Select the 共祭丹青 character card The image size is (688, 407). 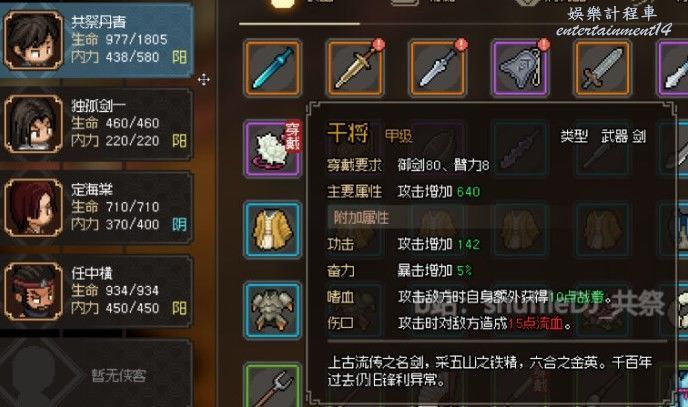(97, 40)
